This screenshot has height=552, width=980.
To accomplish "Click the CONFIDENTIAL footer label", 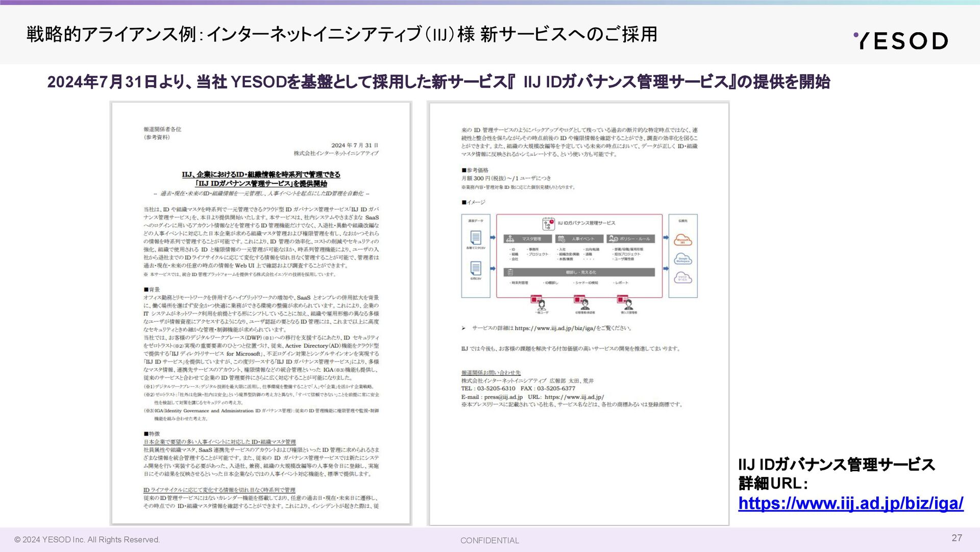I will pyautogui.click(x=489, y=540).
